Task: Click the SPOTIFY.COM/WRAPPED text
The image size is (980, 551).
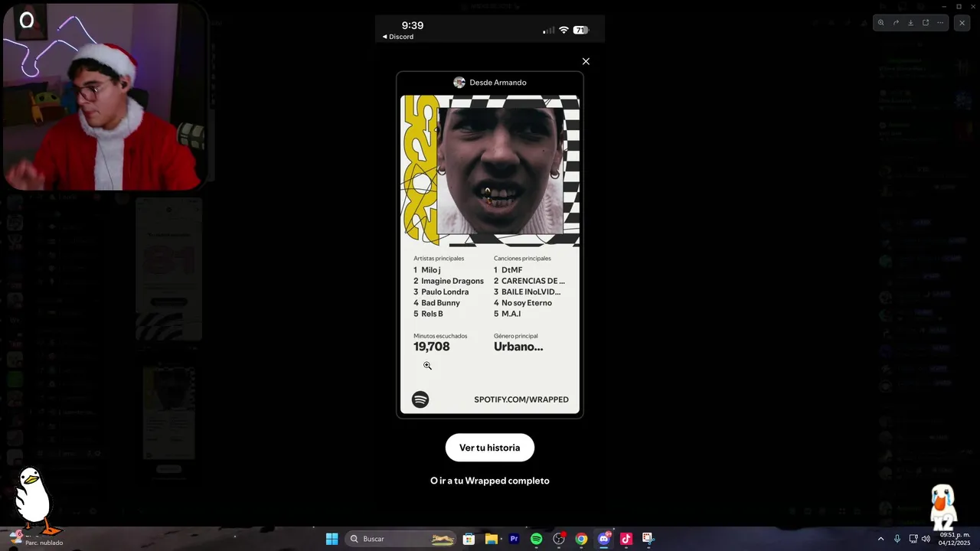Action: [521, 399]
